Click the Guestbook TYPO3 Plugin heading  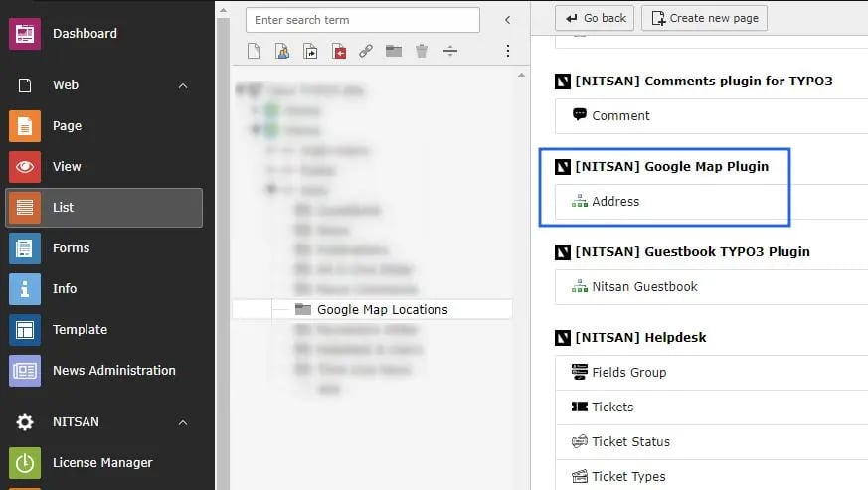pos(693,251)
